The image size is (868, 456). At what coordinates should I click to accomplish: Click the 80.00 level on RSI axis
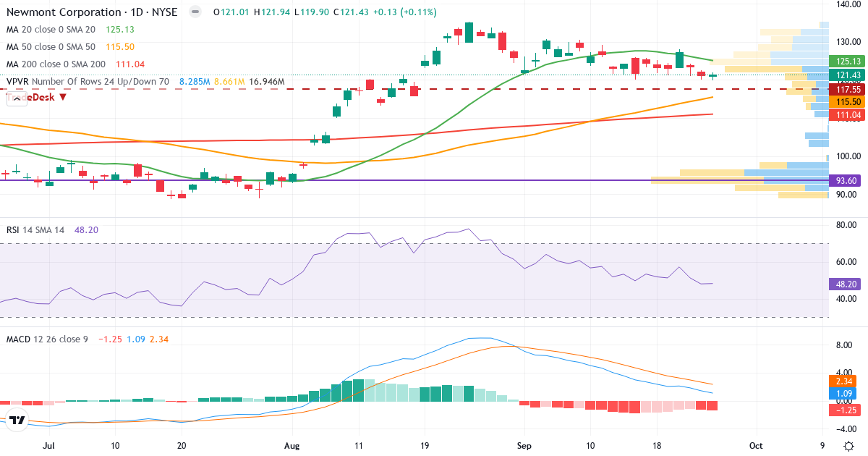point(848,225)
